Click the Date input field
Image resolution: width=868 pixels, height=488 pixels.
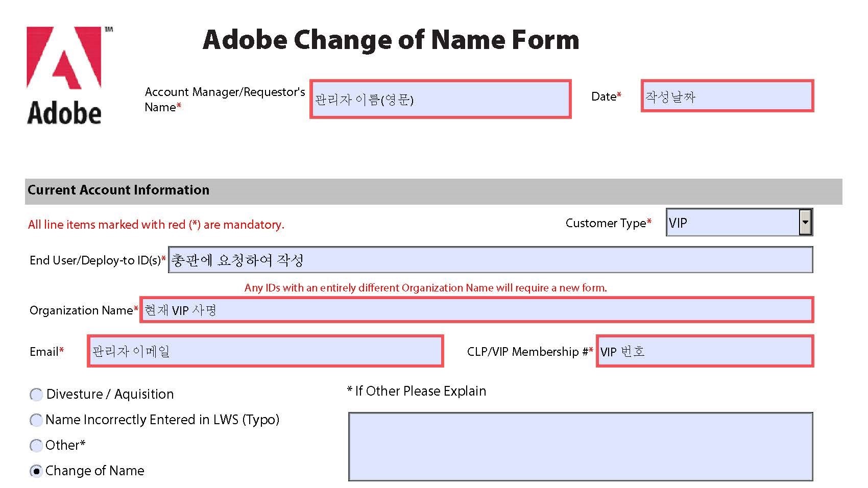pyautogui.click(x=727, y=96)
